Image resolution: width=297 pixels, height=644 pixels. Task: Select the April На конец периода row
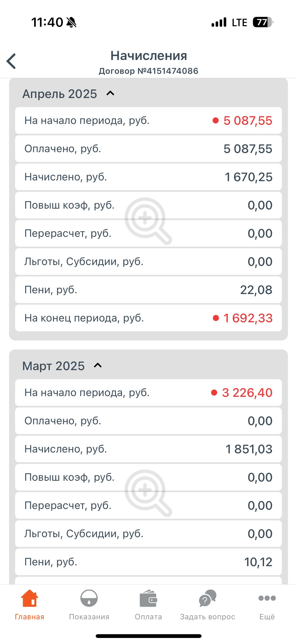[148, 318]
